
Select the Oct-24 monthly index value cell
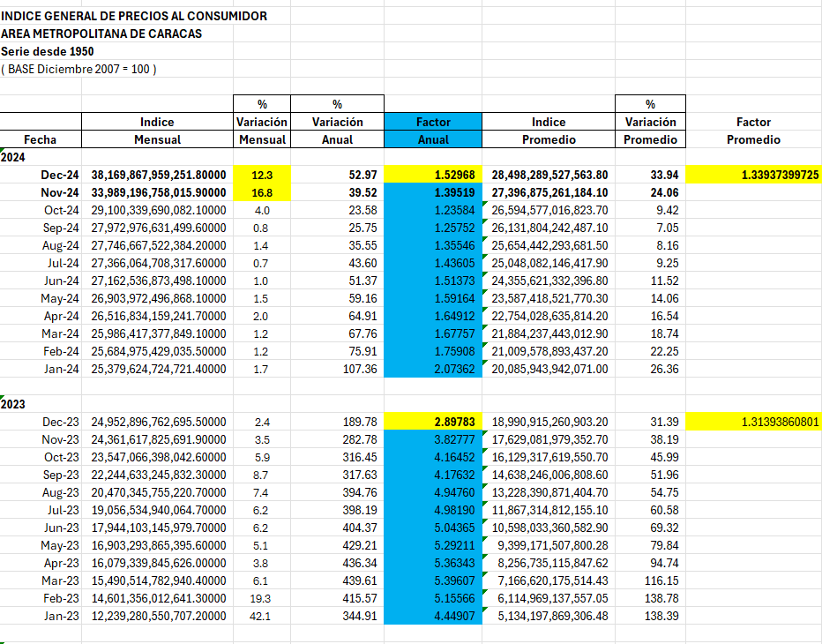click(x=158, y=210)
